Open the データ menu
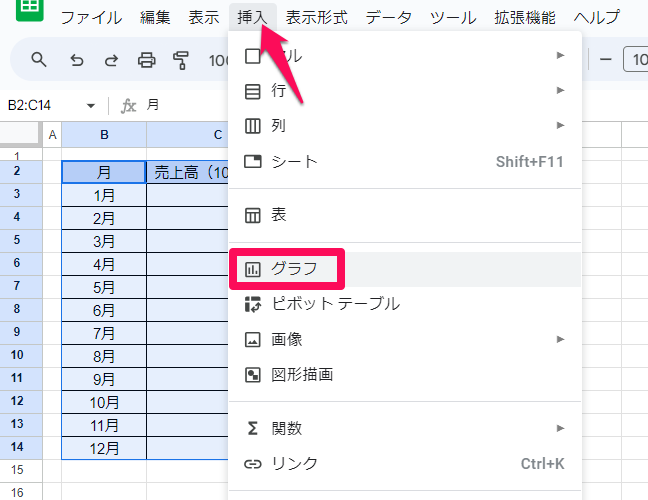 (388, 17)
